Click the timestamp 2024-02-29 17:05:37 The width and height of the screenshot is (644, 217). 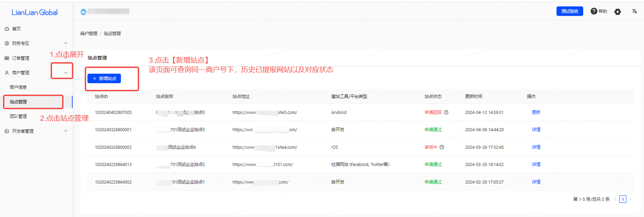tap(484, 182)
